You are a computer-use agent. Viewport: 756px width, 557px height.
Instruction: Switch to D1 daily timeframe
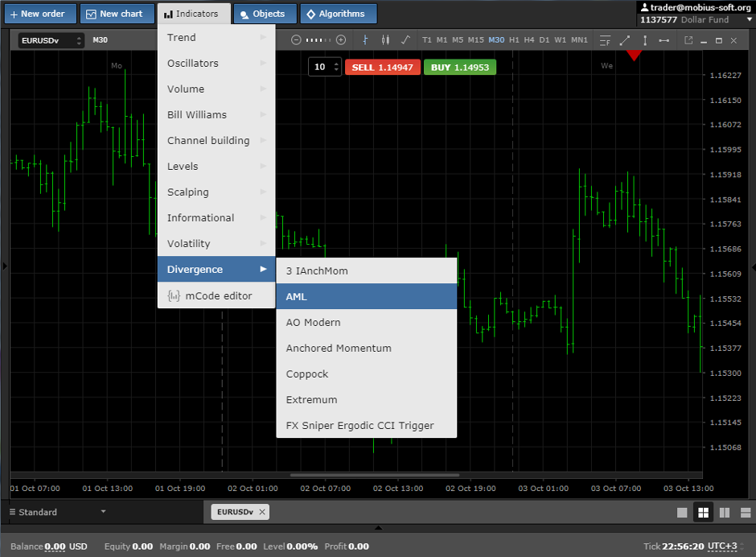click(x=544, y=40)
